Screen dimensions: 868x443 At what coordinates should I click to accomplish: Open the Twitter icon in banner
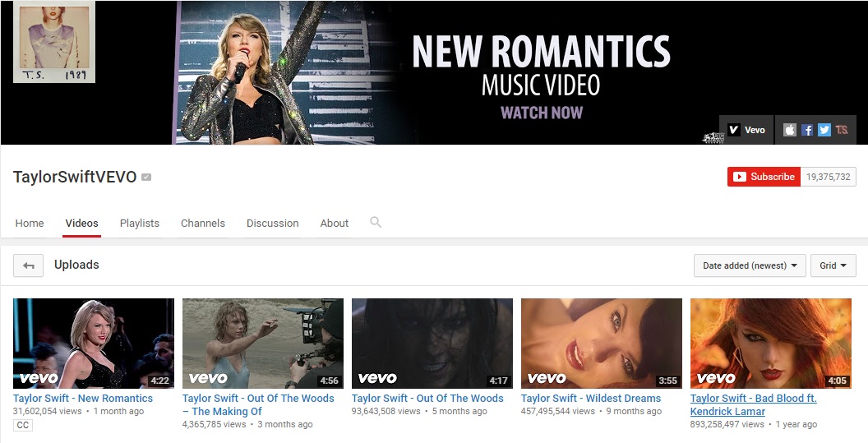click(824, 130)
